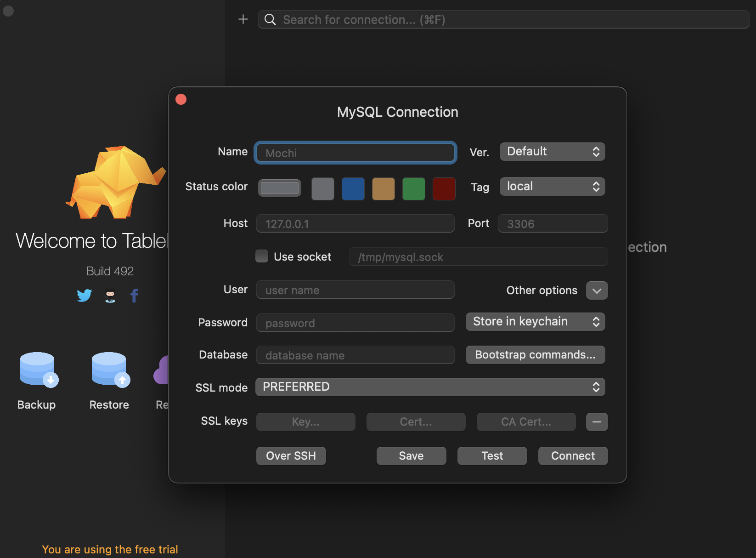Click the Over SSH button

pyautogui.click(x=291, y=456)
